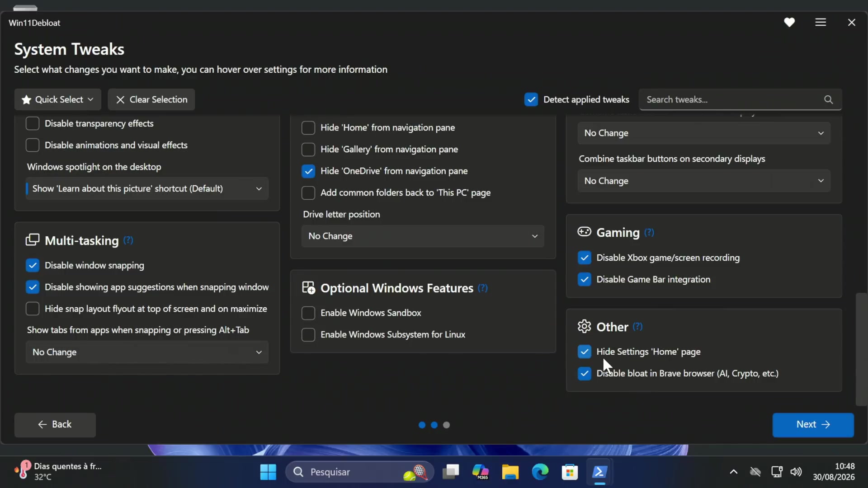The height and width of the screenshot is (488, 868).
Task: Click the Multi-tasking help question mark
Action: 128,240
